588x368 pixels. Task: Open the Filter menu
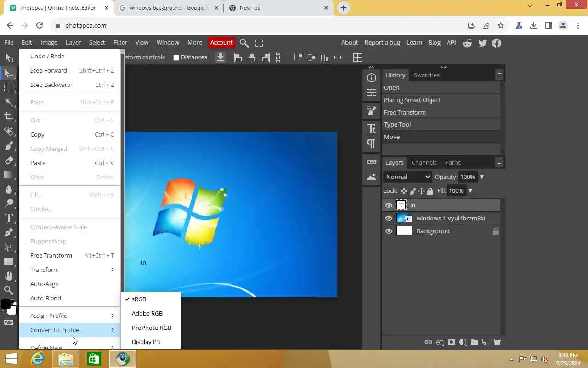pyautogui.click(x=120, y=42)
